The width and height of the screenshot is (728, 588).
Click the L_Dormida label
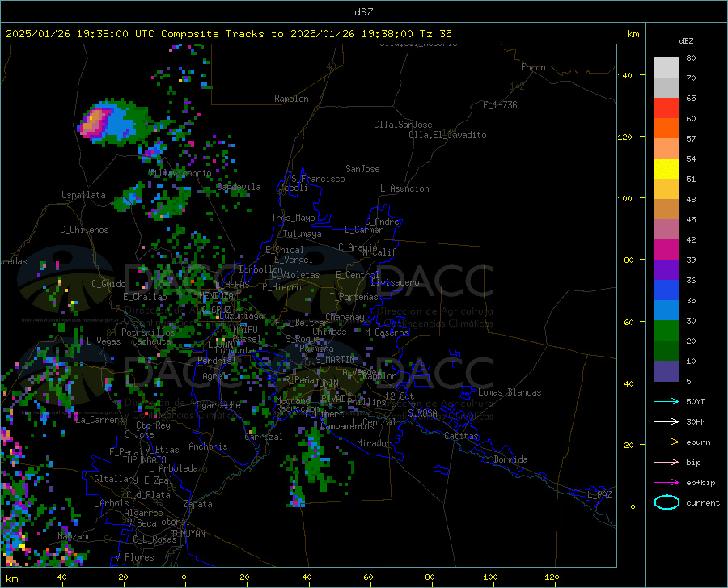506,459
